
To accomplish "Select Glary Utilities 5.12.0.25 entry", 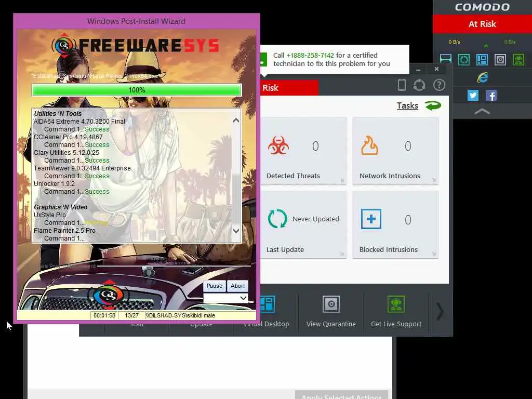I will pos(66,153).
